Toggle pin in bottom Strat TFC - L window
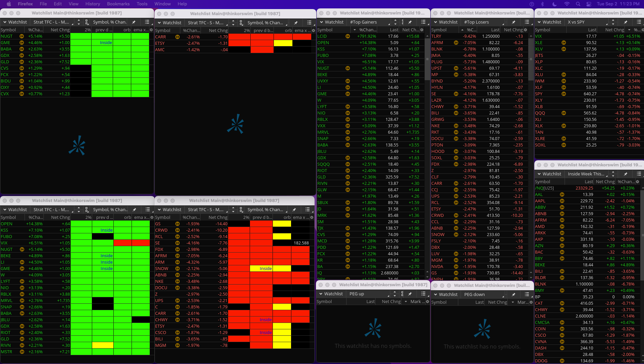644x364 pixels. coord(134,209)
